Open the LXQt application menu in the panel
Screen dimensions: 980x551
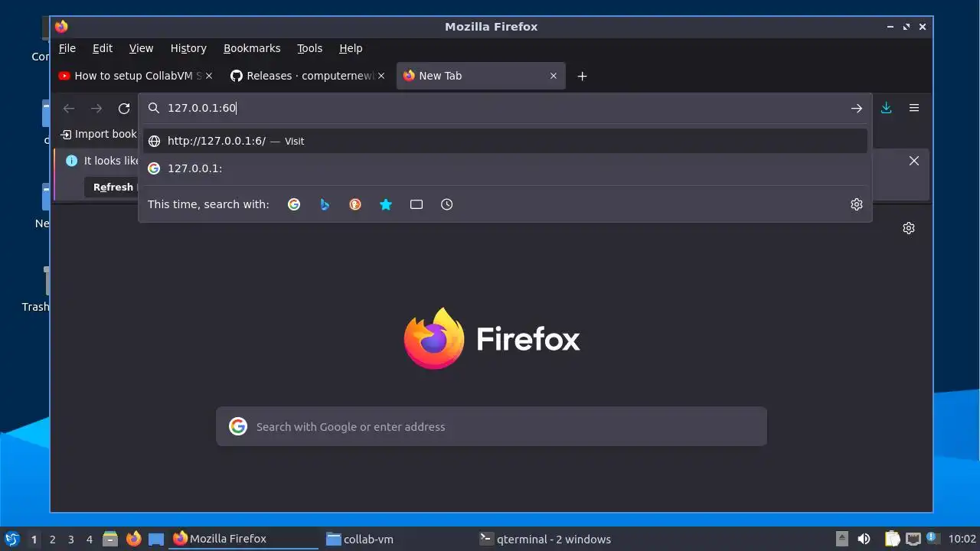click(x=11, y=539)
